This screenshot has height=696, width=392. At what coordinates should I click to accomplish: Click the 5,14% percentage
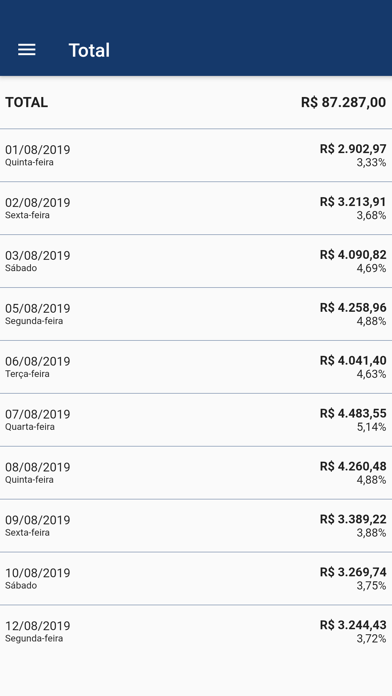(x=371, y=427)
